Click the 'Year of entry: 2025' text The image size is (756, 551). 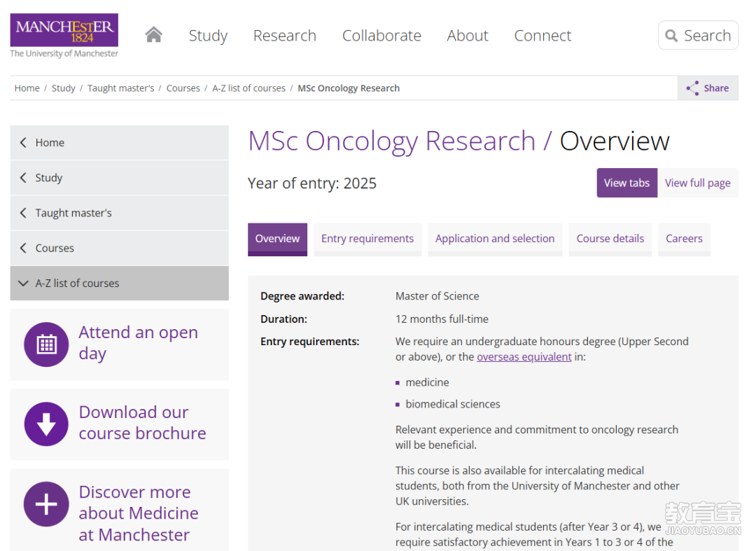312,183
